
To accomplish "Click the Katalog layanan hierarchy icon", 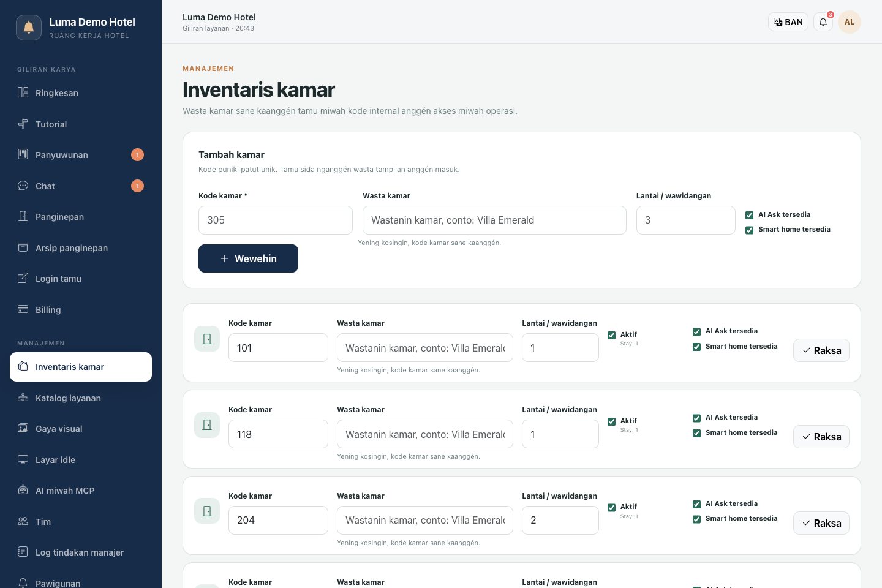I will coord(23,398).
